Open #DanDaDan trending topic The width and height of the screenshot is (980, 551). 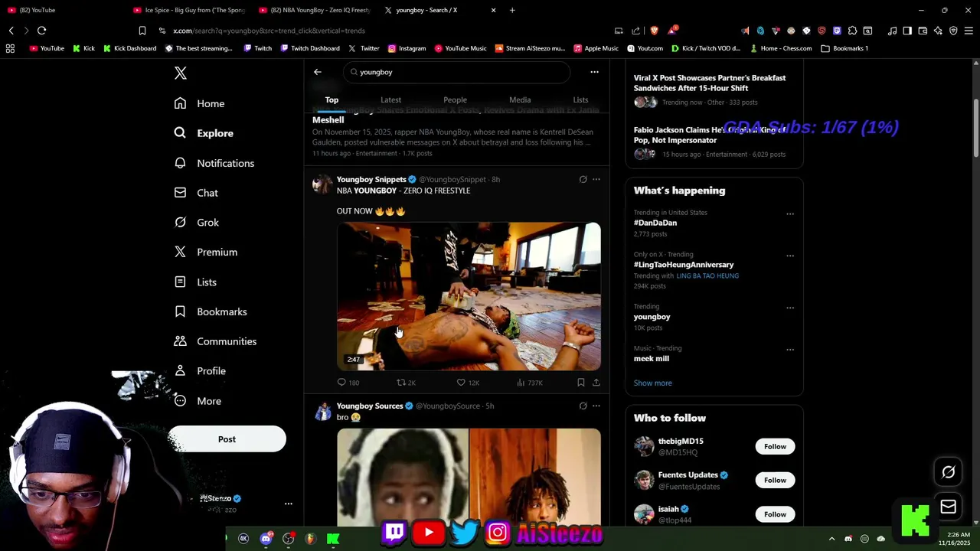point(655,223)
